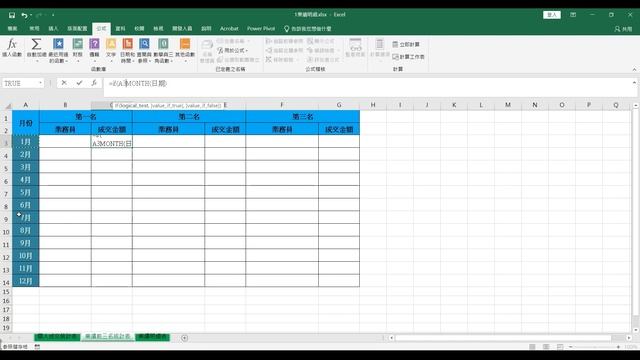Switch to Normal view in status bar

tap(532, 347)
